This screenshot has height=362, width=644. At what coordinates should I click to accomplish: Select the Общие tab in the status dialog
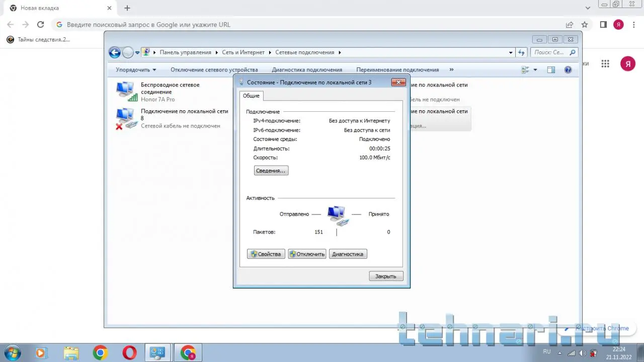(251, 96)
